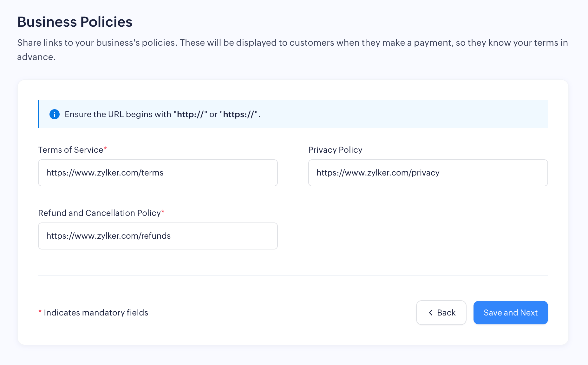Image resolution: width=588 pixels, height=365 pixels.
Task: Click the Privacy Policy field label
Action: click(x=335, y=150)
